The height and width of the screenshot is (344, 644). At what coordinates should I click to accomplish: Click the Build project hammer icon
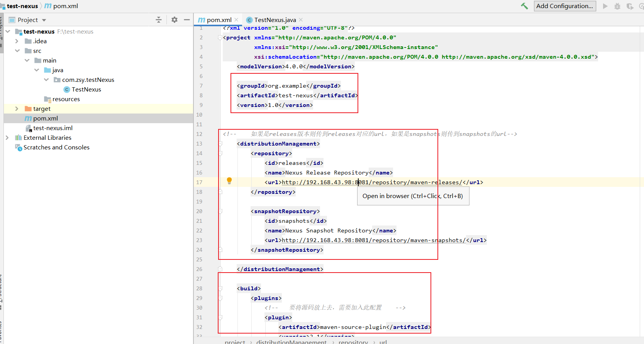(x=524, y=6)
